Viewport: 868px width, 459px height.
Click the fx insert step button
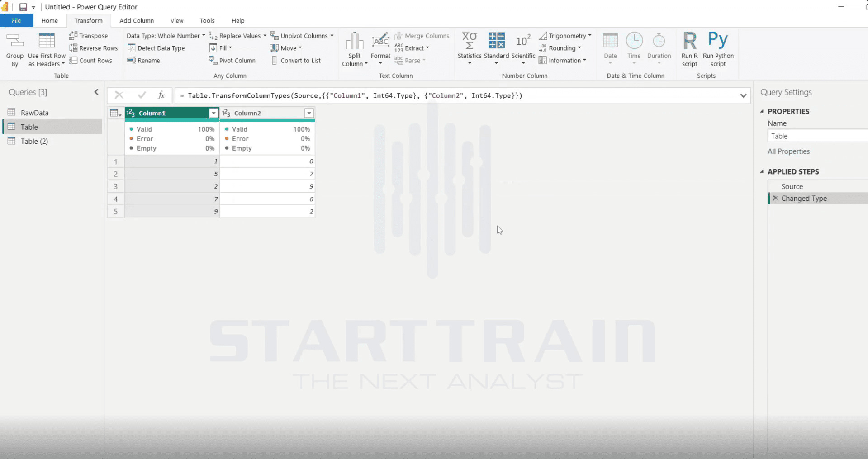[x=161, y=95]
